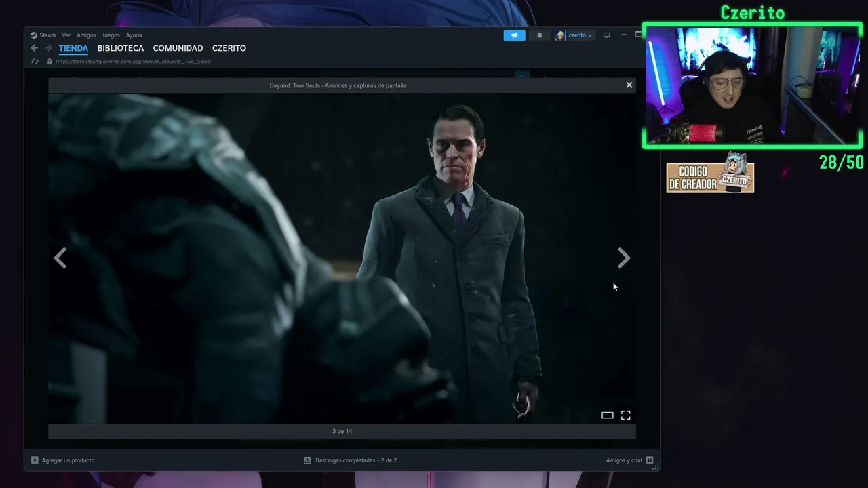Image resolution: width=868 pixels, height=488 pixels.
Task: Click the plus icon for adding a product
Action: click(35, 460)
